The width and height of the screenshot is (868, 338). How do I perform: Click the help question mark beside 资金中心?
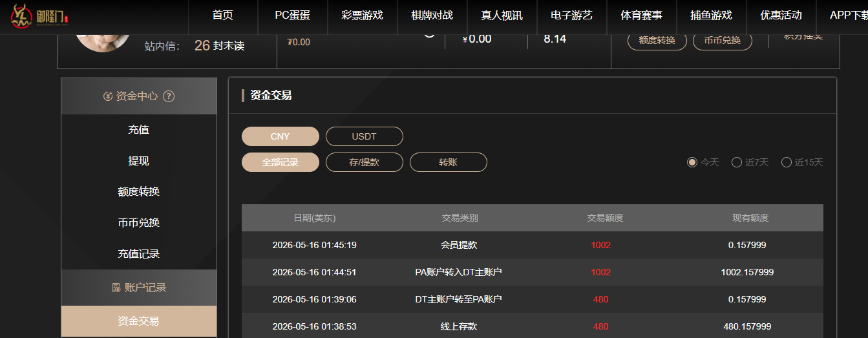[x=169, y=96]
